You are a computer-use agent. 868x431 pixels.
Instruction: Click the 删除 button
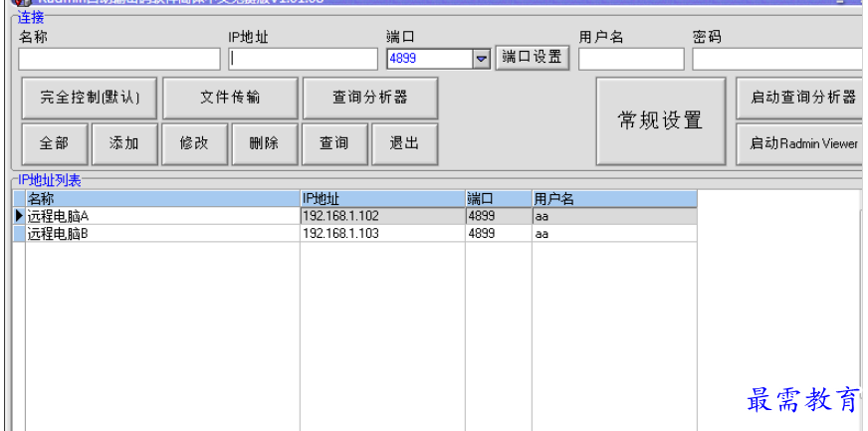click(265, 144)
